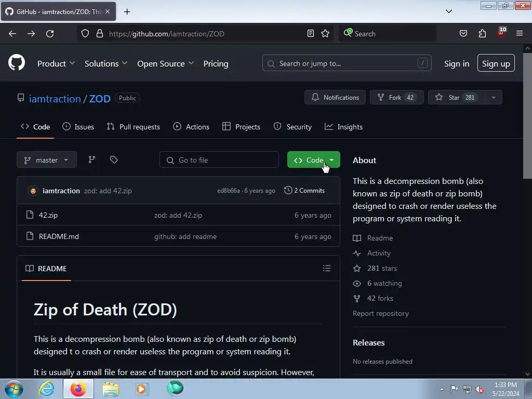This screenshot has width=532, height=399.
Task: View tags via the tag icon
Action: pyautogui.click(x=114, y=160)
